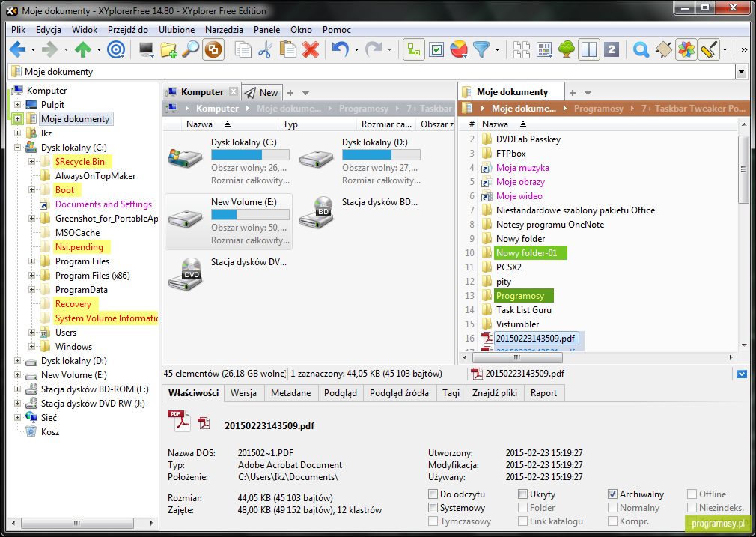
Task: Open the Hotlist target icon
Action: pos(116,49)
